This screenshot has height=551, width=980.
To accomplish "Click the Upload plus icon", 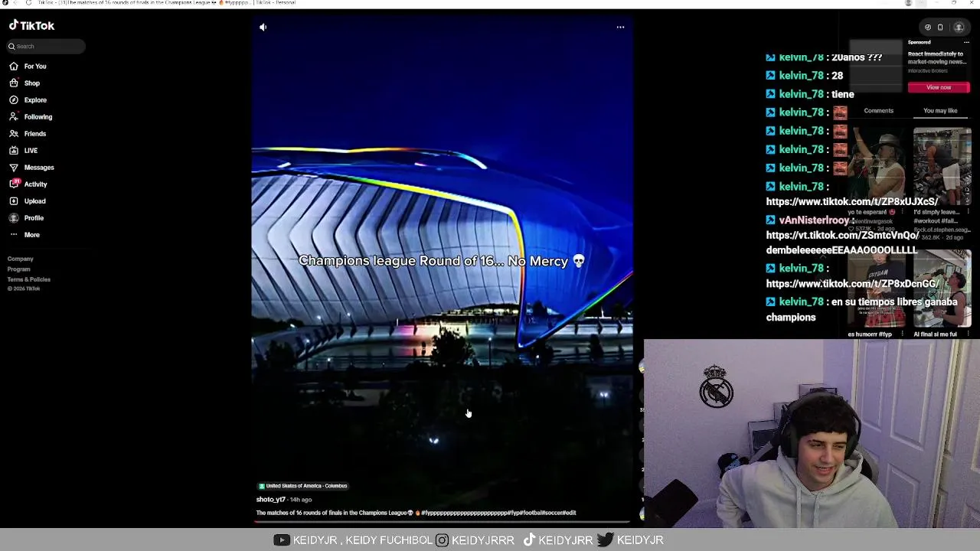I will click(x=14, y=201).
